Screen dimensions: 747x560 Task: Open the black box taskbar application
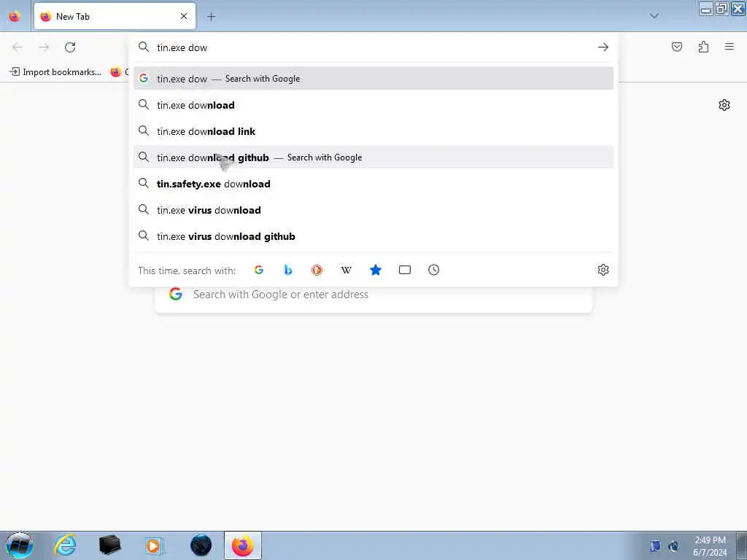(x=110, y=545)
